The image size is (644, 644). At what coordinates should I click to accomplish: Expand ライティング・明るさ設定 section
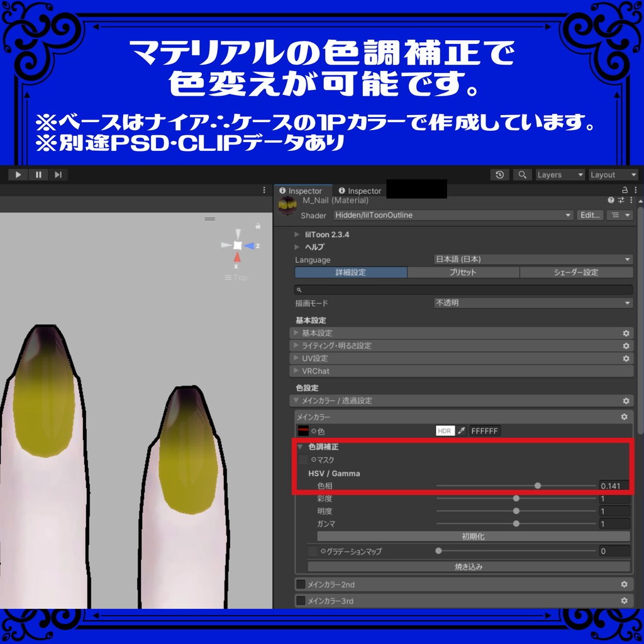coord(462,346)
